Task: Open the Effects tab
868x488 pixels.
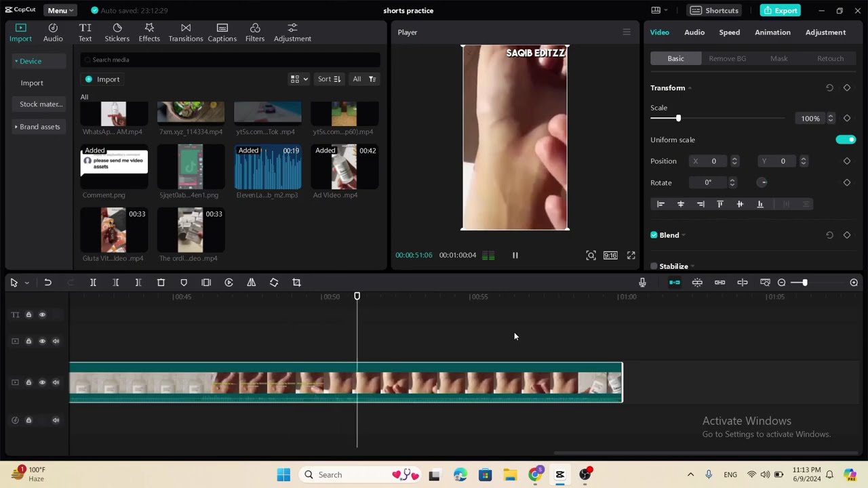Action: tap(149, 33)
